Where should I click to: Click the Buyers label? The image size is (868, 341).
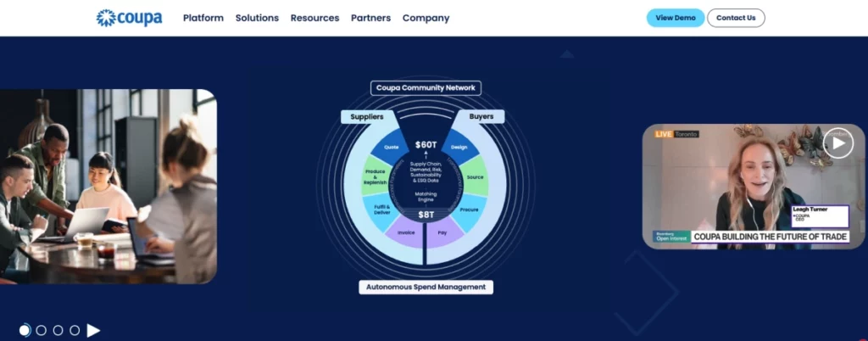click(481, 116)
